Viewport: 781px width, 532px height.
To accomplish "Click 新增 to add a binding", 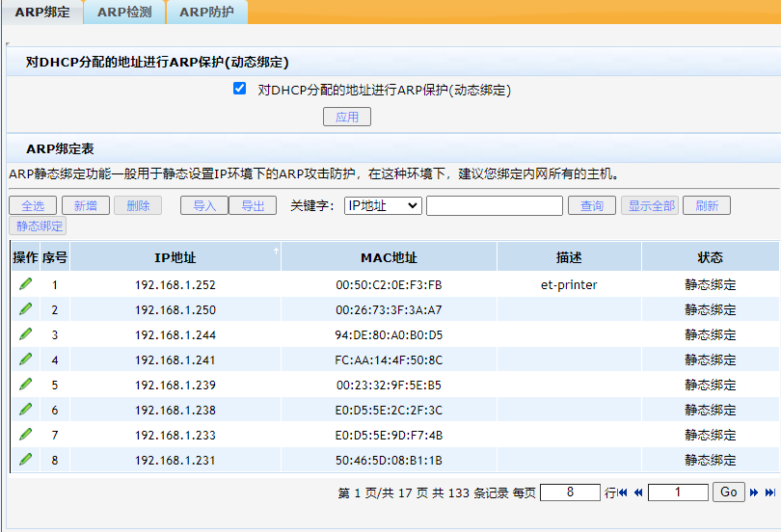I will [86, 205].
